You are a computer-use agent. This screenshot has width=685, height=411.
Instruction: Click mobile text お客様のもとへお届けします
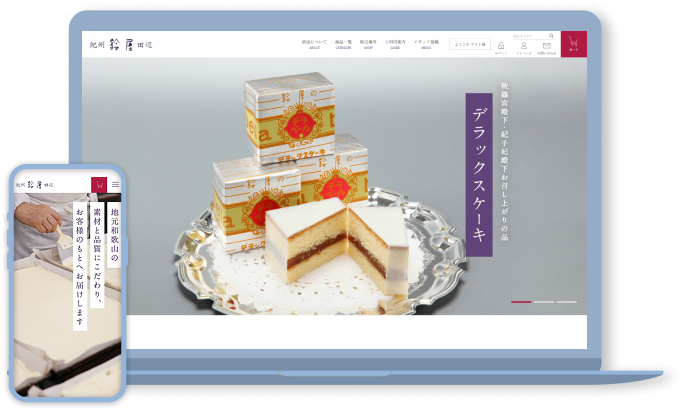80,266
